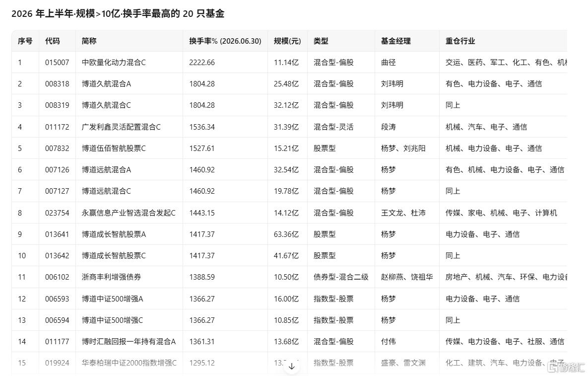Viewport: 588px width, 376px height.
Task: Click fund name 博道中证500增强A
Action: click(x=113, y=299)
